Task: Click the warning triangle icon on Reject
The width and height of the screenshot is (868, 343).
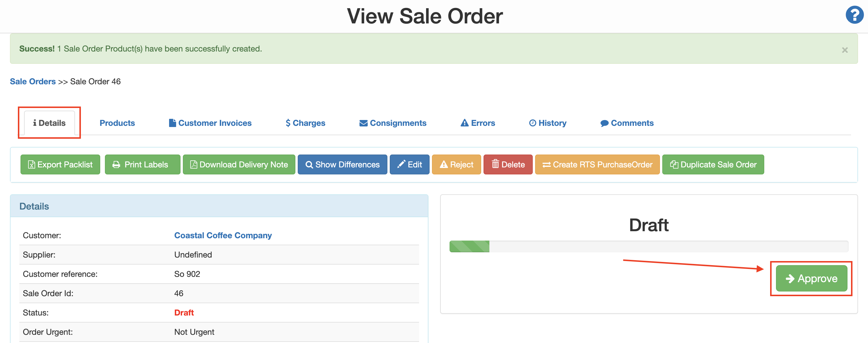Action: pyautogui.click(x=444, y=164)
